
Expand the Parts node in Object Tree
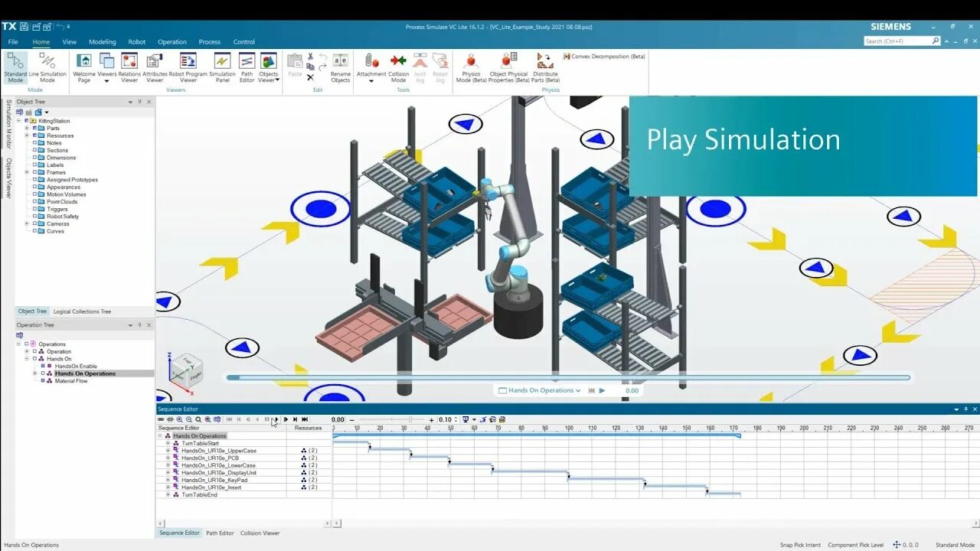click(27, 129)
